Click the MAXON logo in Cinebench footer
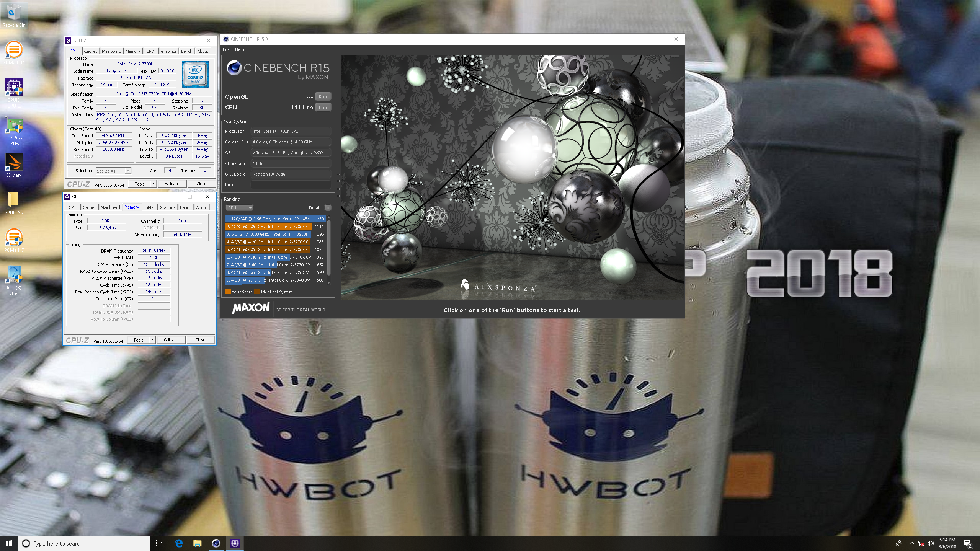Screen dimensions: 980x551 251,308
